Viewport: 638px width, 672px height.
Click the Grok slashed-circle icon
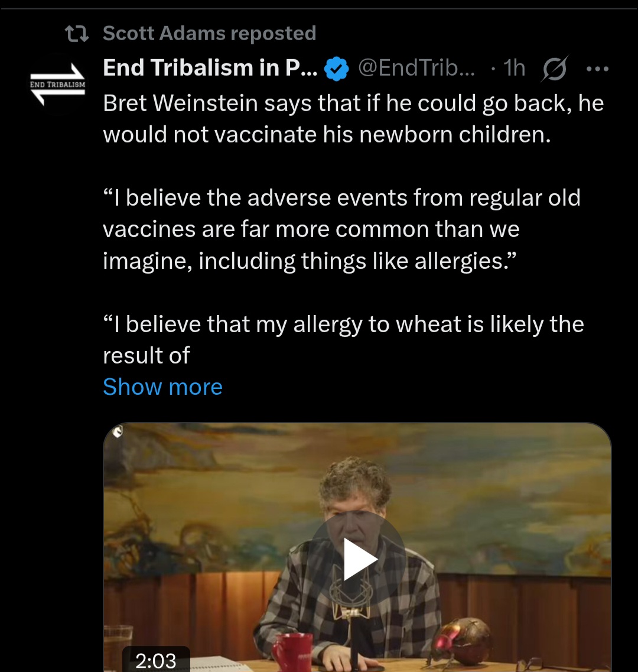pos(555,69)
